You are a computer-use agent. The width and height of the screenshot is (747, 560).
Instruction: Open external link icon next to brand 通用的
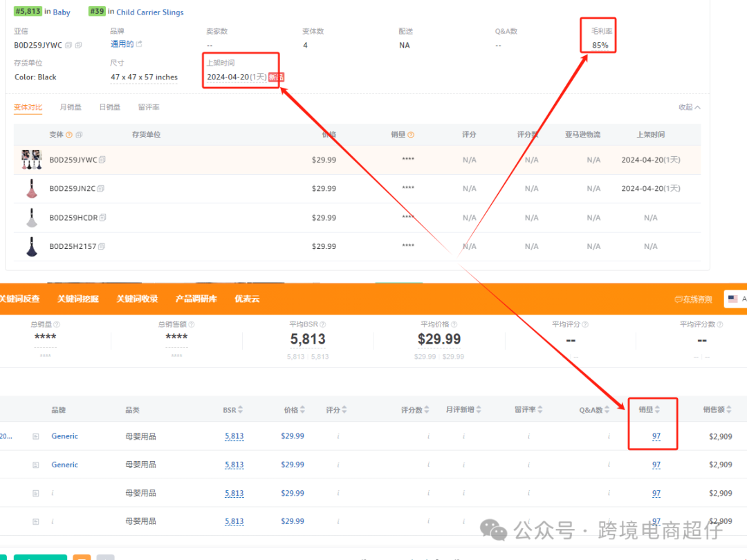pos(139,44)
